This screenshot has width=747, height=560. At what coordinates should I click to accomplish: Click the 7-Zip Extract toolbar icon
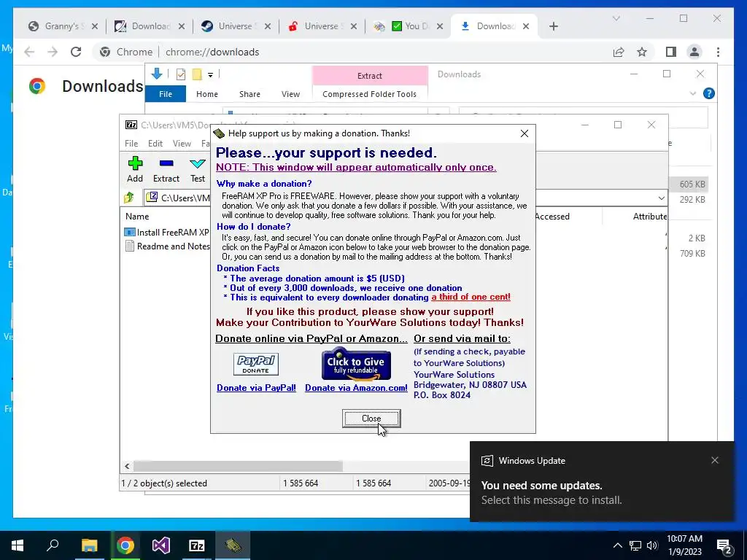pyautogui.click(x=166, y=169)
